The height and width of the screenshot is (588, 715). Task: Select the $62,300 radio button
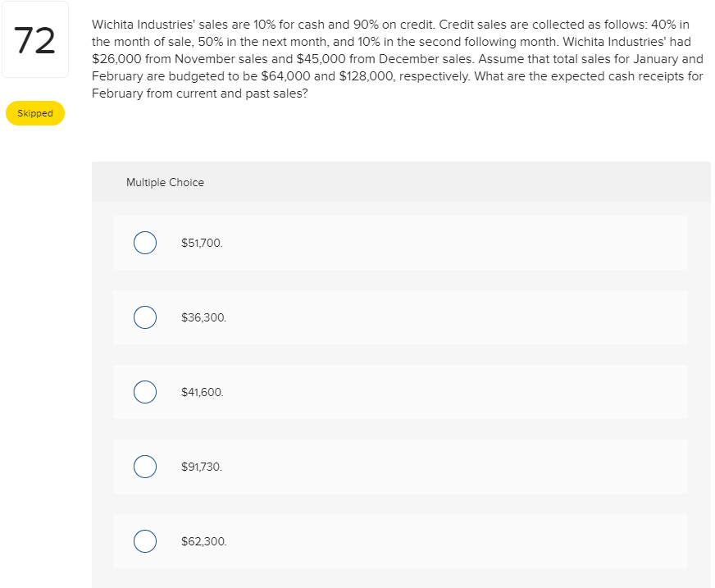(145, 541)
